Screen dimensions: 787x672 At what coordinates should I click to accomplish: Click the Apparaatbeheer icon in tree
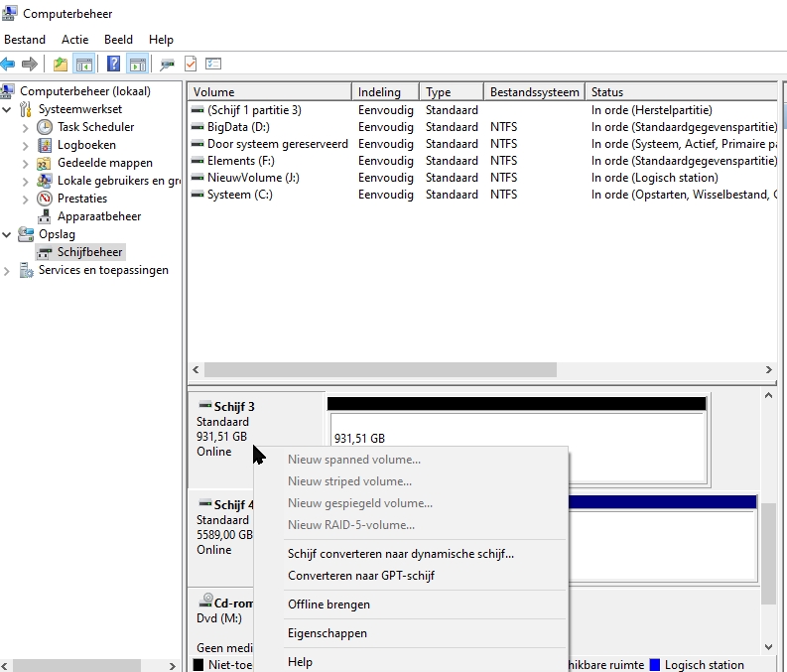pos(45,216)
